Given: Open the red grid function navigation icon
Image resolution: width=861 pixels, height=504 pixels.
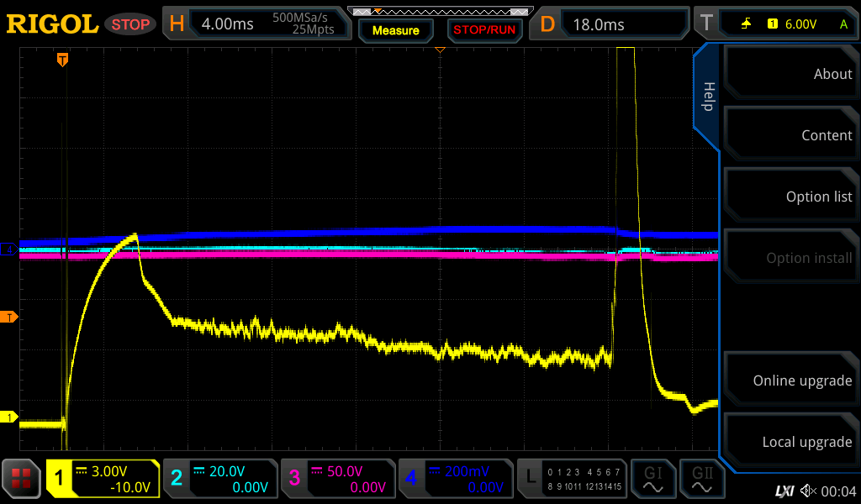Looking at the screenshot, I should tap(22, 479).
